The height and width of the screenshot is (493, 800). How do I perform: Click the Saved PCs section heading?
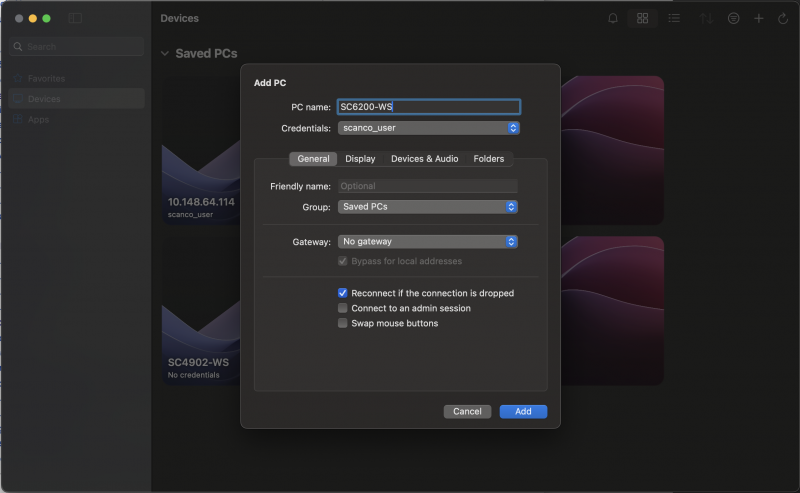(206, 53)
